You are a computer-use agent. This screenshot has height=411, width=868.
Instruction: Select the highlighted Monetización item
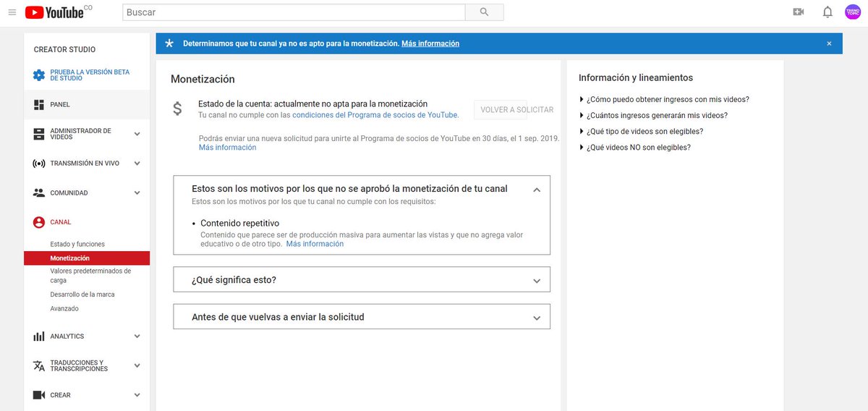[x=87, y=258]
